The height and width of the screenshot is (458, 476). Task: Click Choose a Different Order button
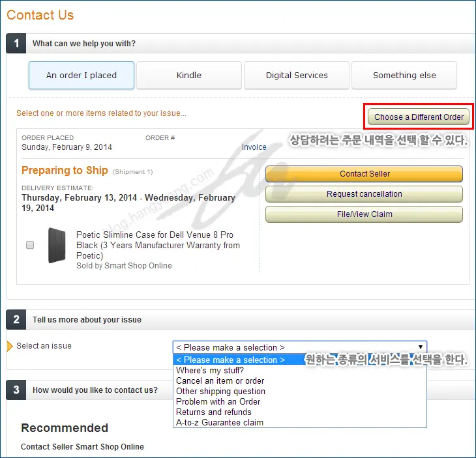pos(419,117)
